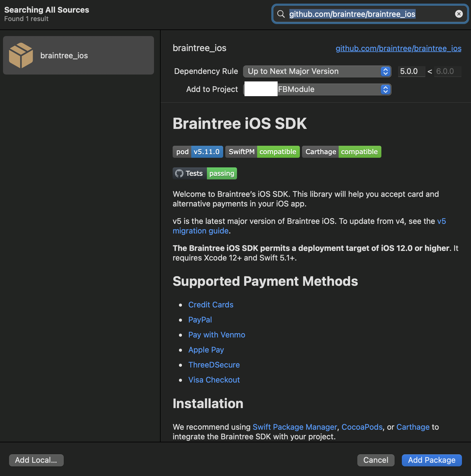This screenshot has width=471, height=476.
Task: Click the Add Local... button
Action: point(36,460)
